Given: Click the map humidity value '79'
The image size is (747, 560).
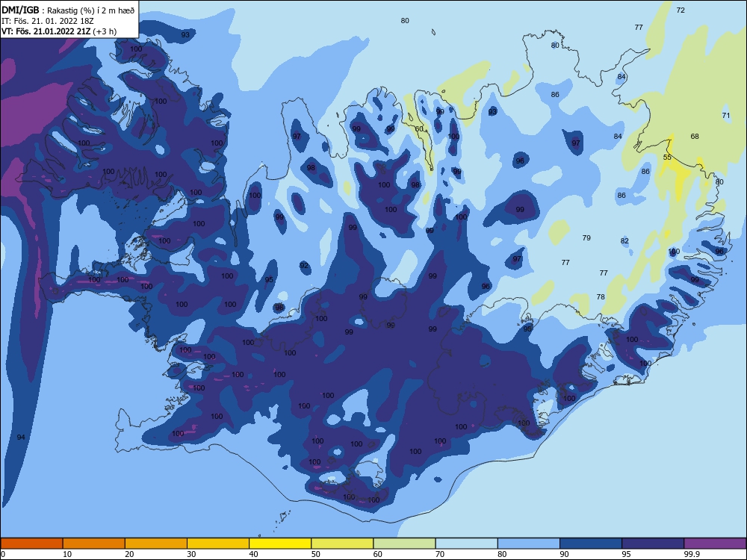Looking at the screenshot, I should pyautogui.click(x=586, y=237).
